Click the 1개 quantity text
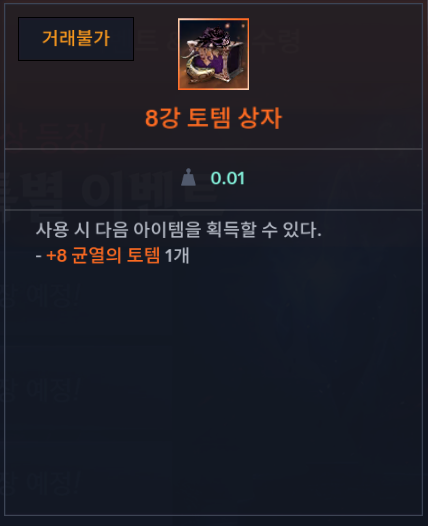 click(x=177, y=256)
